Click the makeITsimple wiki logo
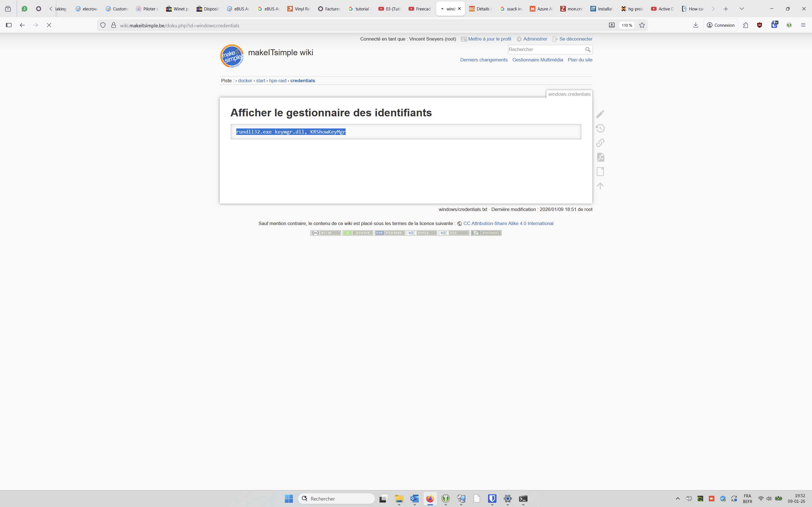This screenshot has height=507, width=812. click(x=231, y=56)
